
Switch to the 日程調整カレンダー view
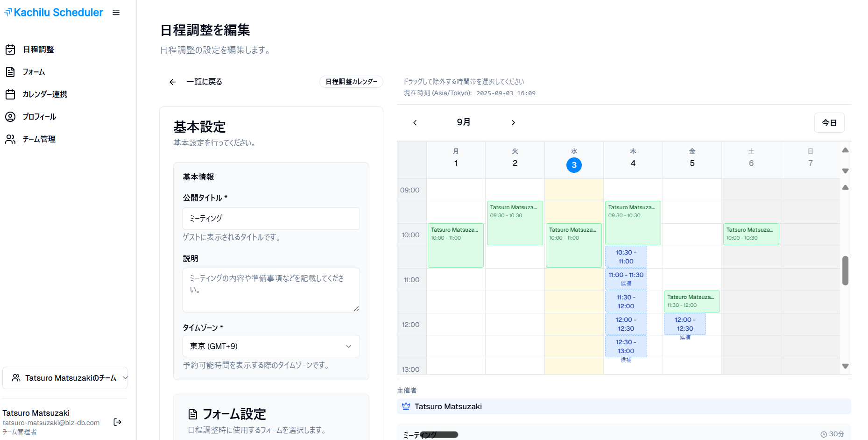(x=351, y=81)
